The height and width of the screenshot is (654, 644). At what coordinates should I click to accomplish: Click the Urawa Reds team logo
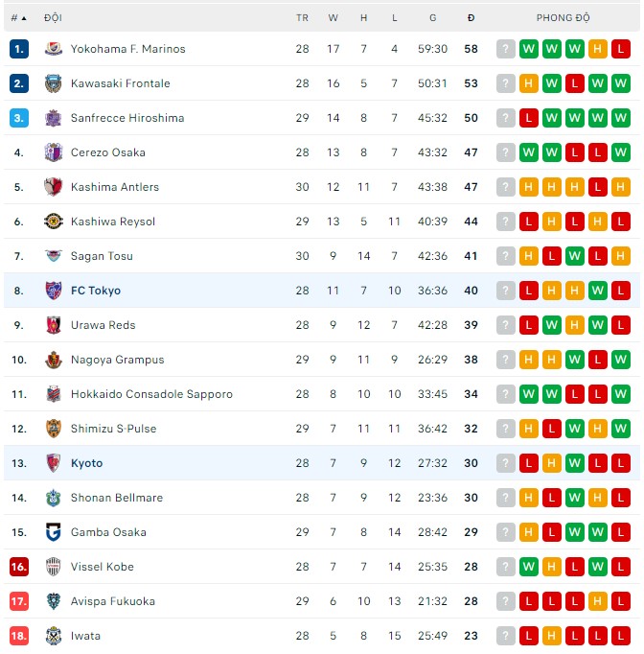[54, 325]
